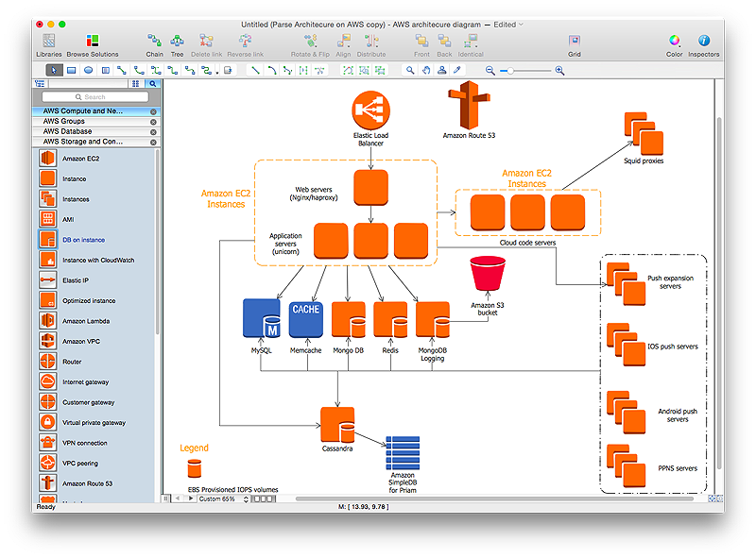
Task: Select the Amazon Lambda library shape
Action: (48, 321)
